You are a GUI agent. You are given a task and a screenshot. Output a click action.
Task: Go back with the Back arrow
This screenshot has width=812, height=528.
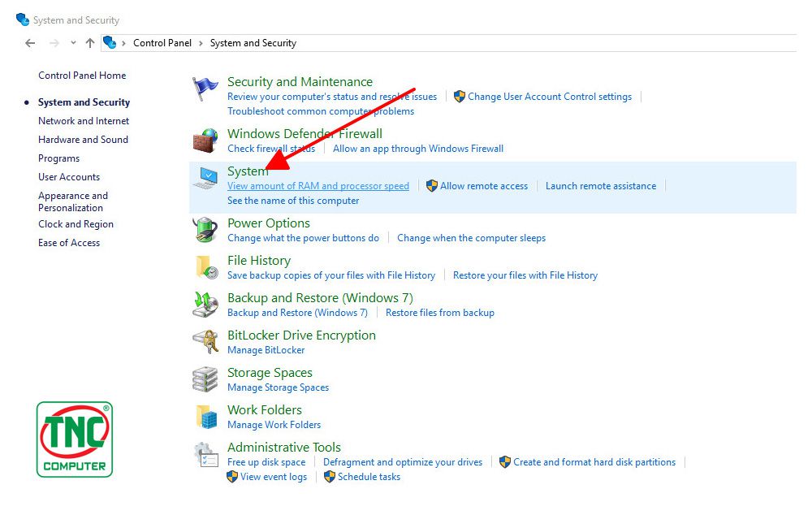(30, 43)
